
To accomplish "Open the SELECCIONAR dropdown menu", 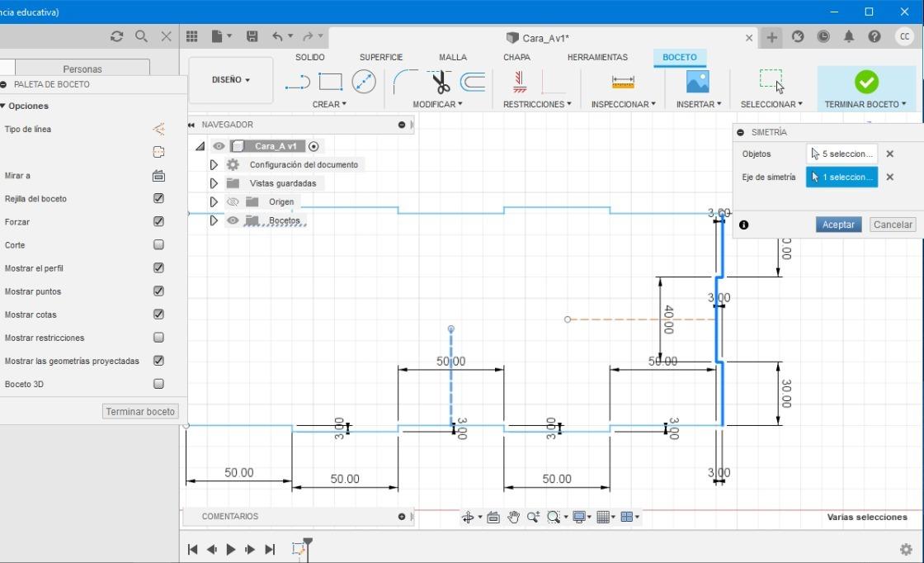I will [771, 104].
